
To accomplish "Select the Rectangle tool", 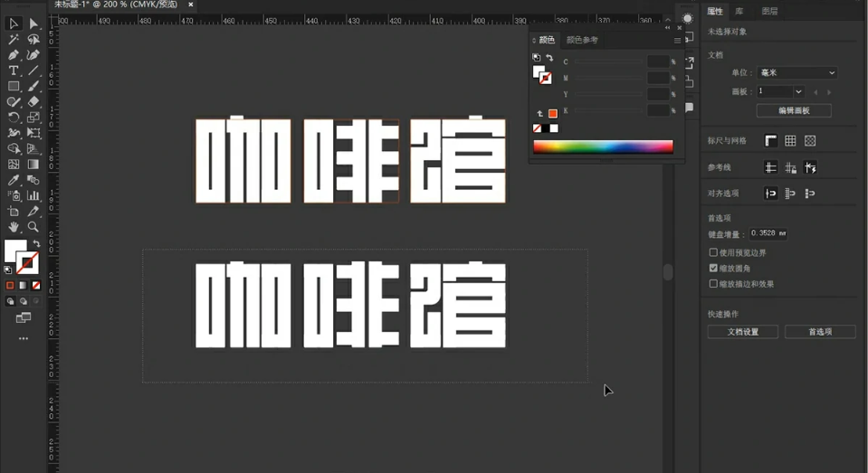I will pos(14,86).
